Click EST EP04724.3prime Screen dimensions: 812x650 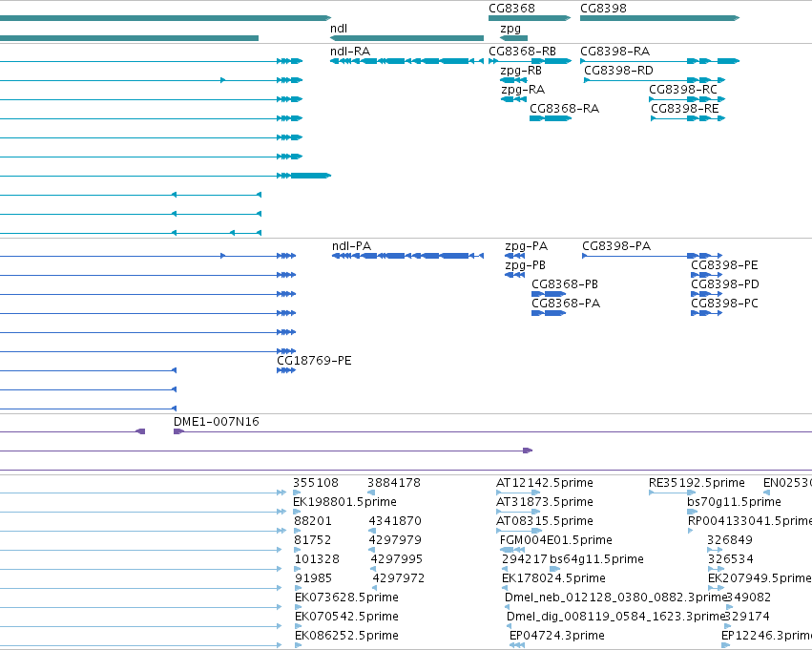[557, 636]
